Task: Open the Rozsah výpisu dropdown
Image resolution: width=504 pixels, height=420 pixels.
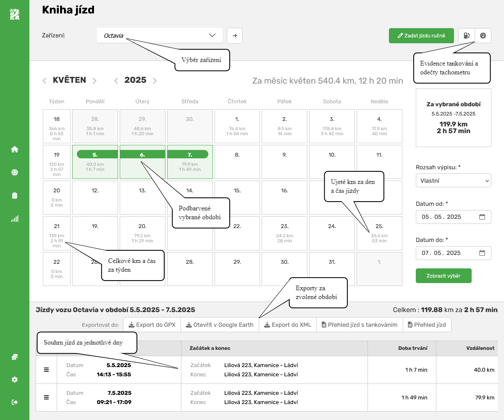Action: point(453,181)
